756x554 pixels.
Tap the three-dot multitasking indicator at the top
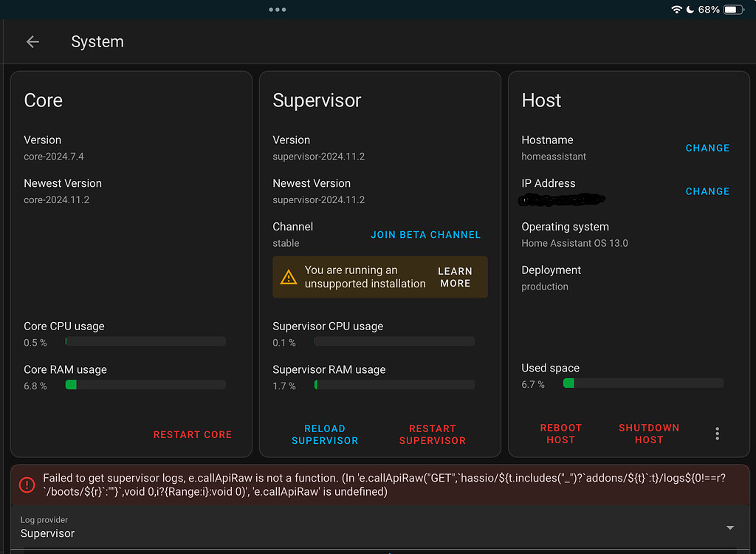278,9
